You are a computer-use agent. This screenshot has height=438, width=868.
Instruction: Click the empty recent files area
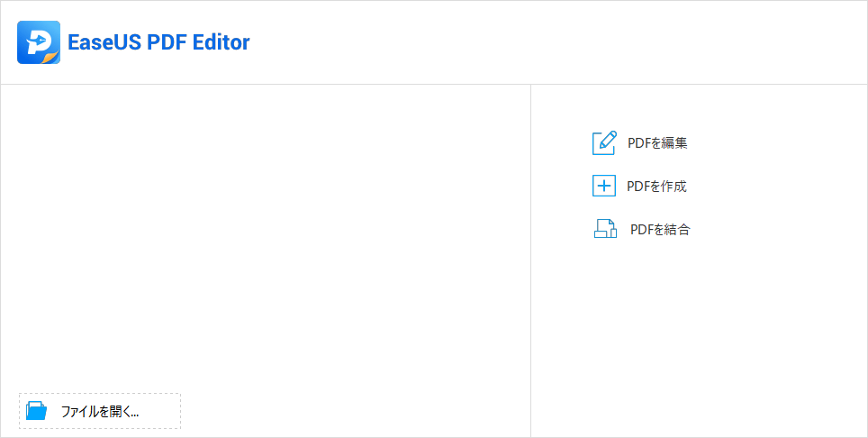(x=265, y=234)
